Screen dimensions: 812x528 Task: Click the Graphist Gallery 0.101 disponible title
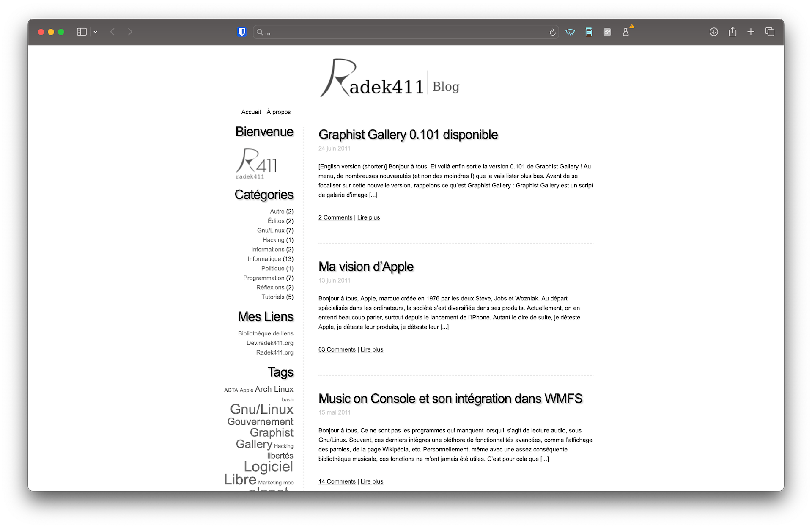(408, 135)
